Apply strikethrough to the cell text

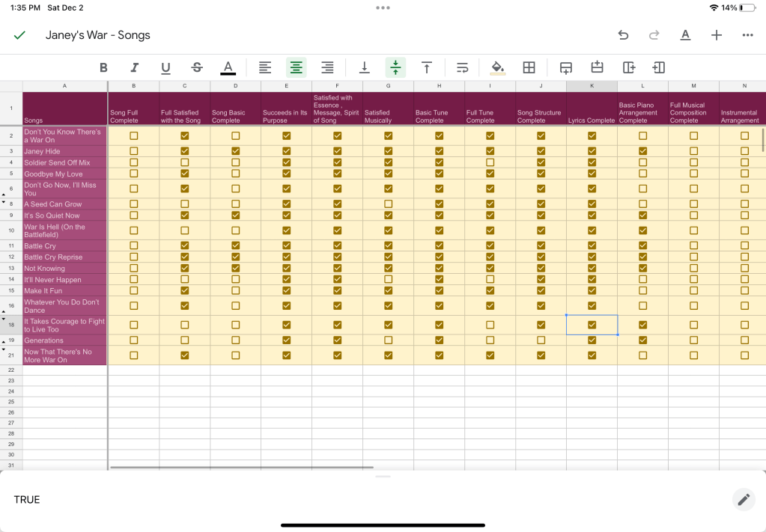pos(197,68)
